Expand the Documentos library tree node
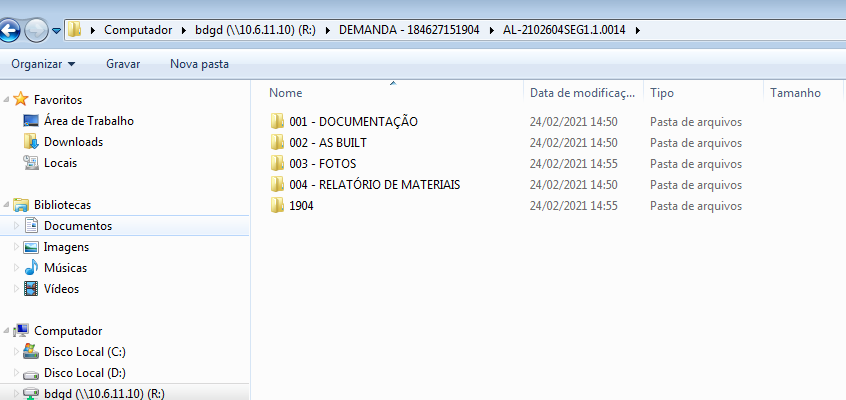 tap(16, 226)
